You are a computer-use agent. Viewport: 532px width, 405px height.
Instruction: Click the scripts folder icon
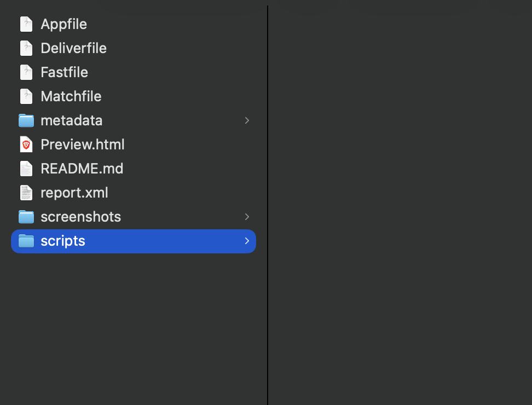[26, 241]
